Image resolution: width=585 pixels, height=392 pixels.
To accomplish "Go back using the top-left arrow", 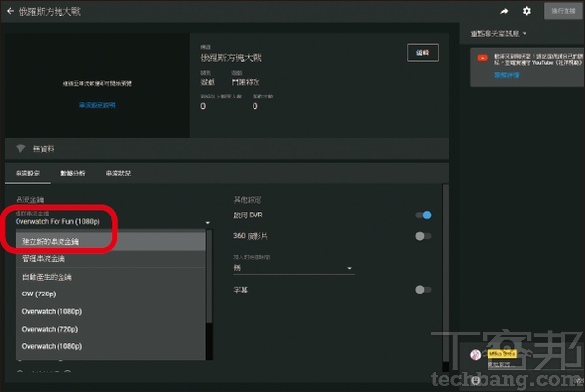I will click(x=10, y=11).
